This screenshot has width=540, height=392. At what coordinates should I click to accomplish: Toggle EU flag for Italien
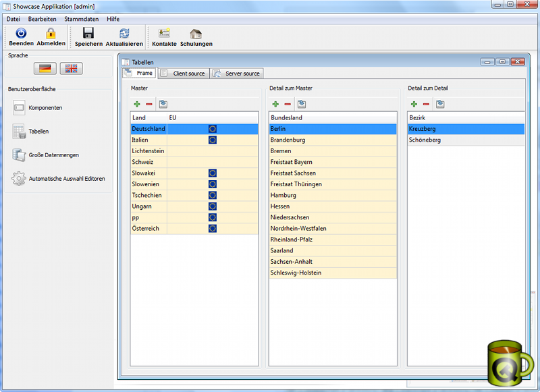coord(213,140)
